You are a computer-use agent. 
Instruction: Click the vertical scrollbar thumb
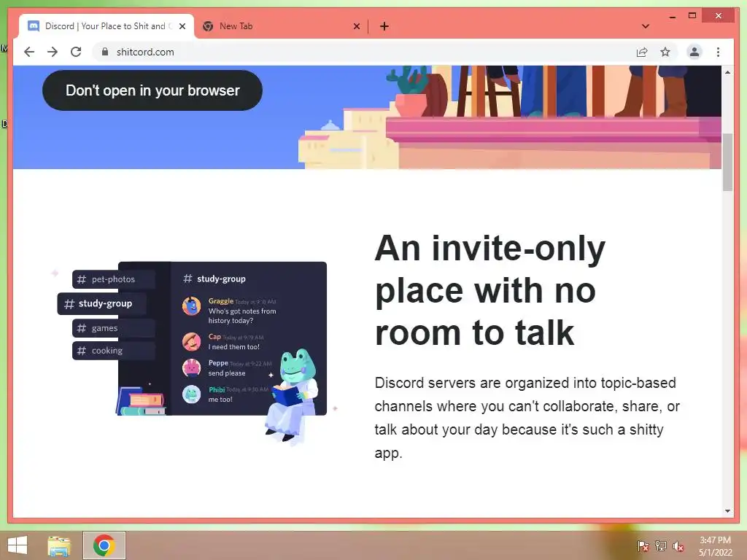tap(727, 162)
